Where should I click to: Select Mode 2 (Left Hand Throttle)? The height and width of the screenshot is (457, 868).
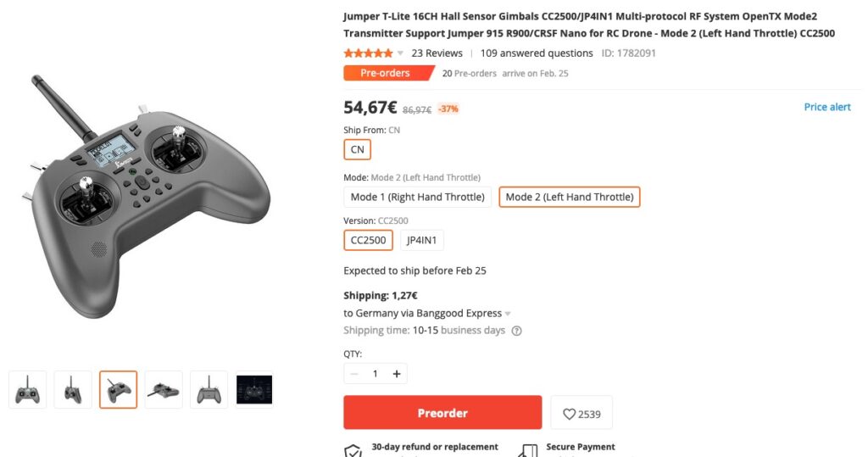tap(569, 197)
